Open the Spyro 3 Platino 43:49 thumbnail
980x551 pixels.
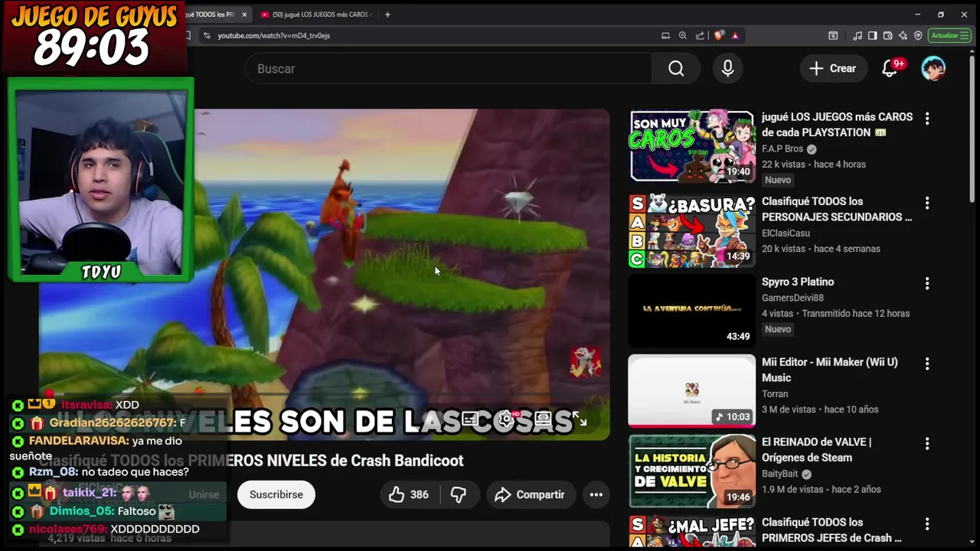click(x=692, y=310)
